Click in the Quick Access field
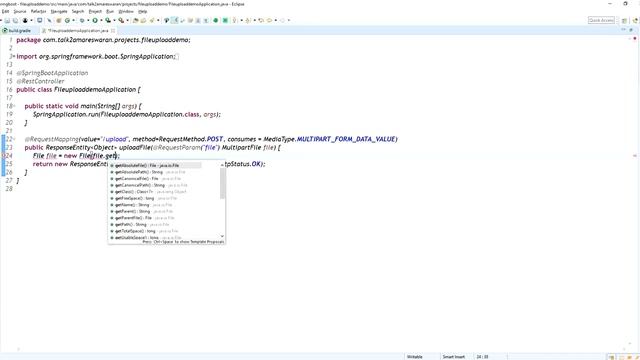Image resolution: width=640 pixels, height=360 pixels. tap(601, 20)
